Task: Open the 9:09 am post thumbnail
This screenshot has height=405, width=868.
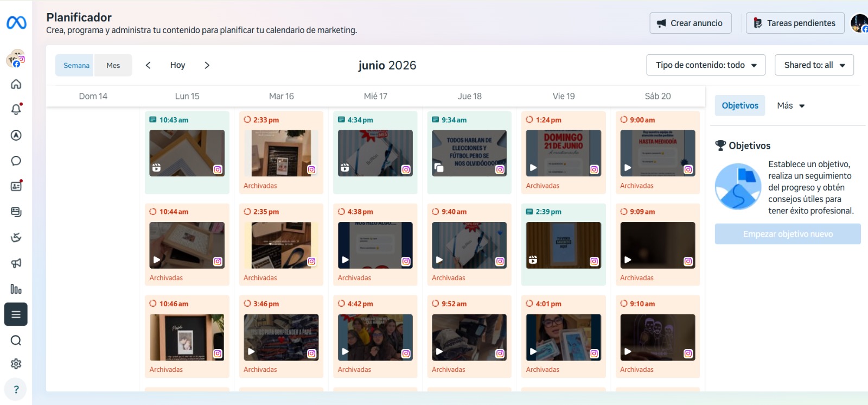Action: 658,245
